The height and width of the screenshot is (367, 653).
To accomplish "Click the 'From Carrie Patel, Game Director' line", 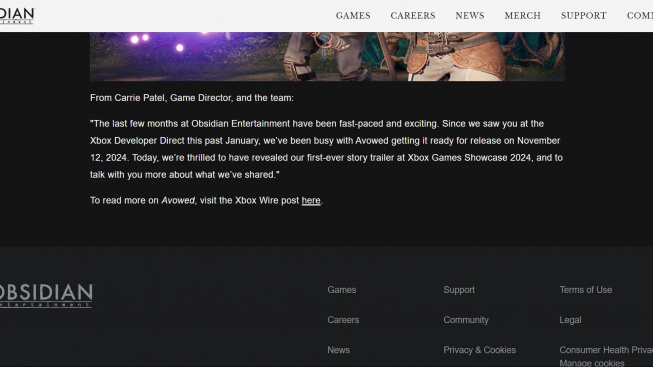I will click(x=192, y=98).
